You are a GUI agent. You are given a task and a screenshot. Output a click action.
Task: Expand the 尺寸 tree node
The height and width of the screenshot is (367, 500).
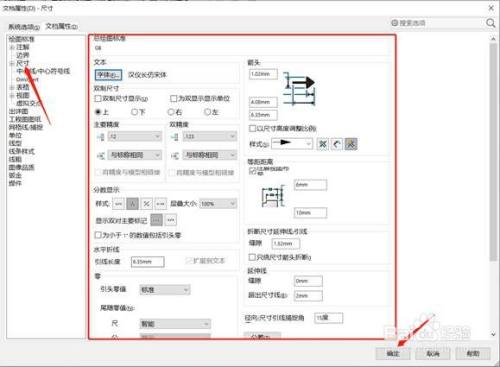click(12, 63)
